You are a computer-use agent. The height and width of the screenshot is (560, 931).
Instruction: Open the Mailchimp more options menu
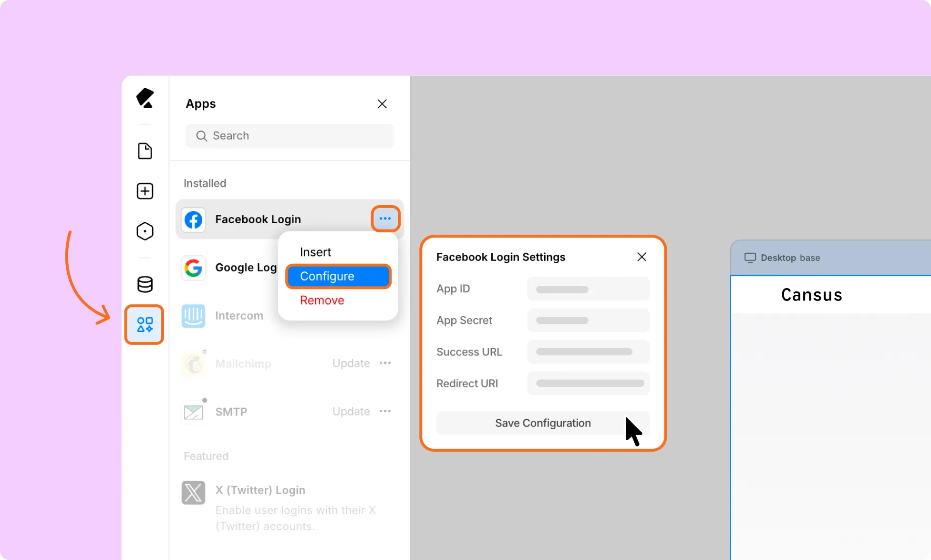[385, 363]
